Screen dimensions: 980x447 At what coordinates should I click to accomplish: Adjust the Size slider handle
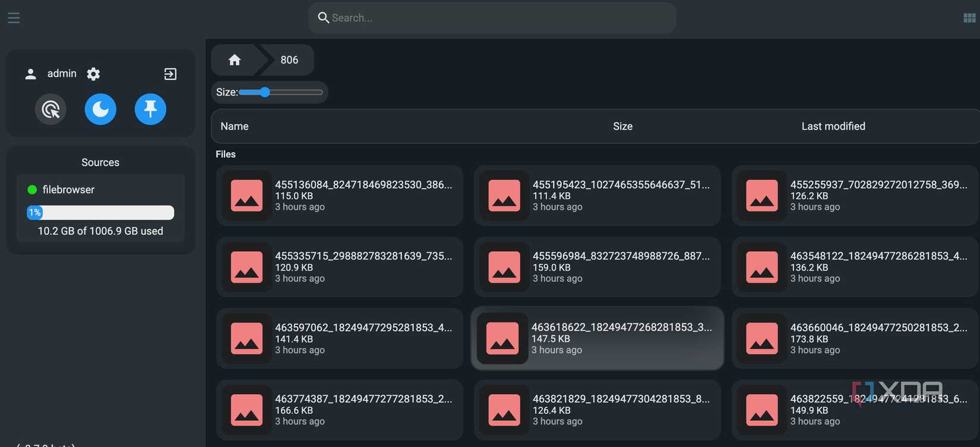coord(265,92)
